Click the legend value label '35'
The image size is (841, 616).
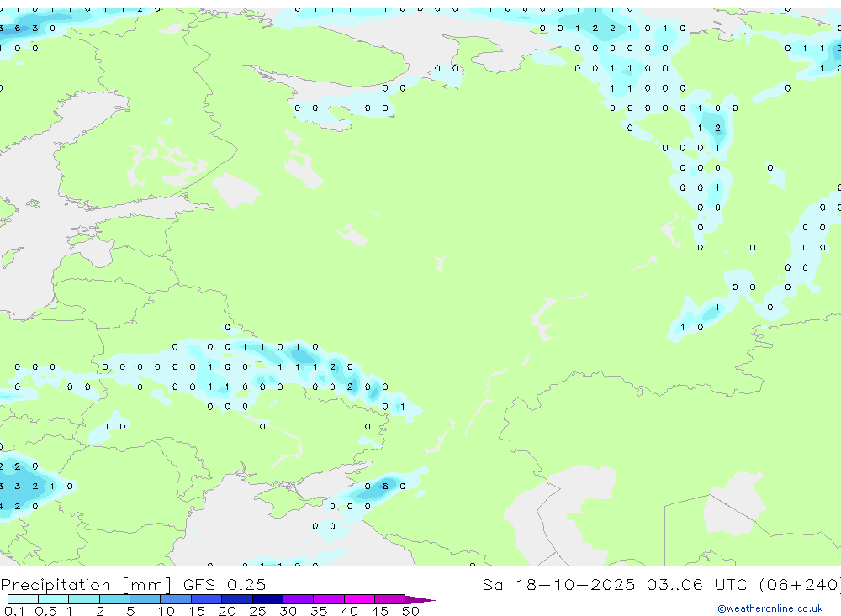[319, 611]
